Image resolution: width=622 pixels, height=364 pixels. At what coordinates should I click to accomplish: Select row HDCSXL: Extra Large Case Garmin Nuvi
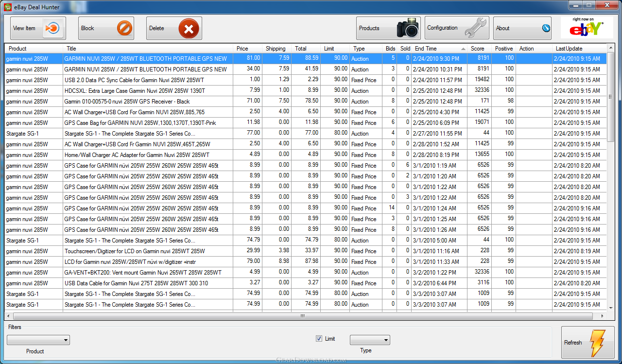pyautogui.click(x=306, y=90)
